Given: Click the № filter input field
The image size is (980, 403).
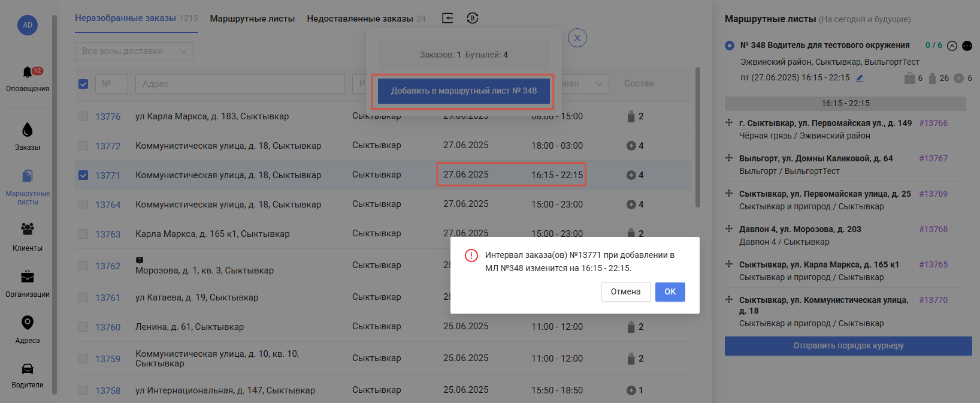Looking at the screenshot, I should click(x=111, y=84).
